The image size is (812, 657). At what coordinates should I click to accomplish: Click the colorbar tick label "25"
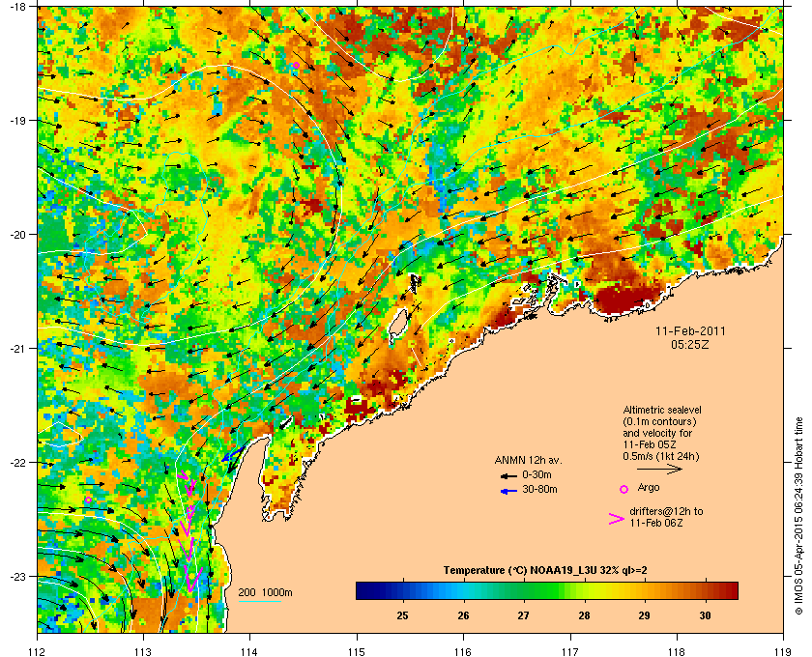coord(402,615)
